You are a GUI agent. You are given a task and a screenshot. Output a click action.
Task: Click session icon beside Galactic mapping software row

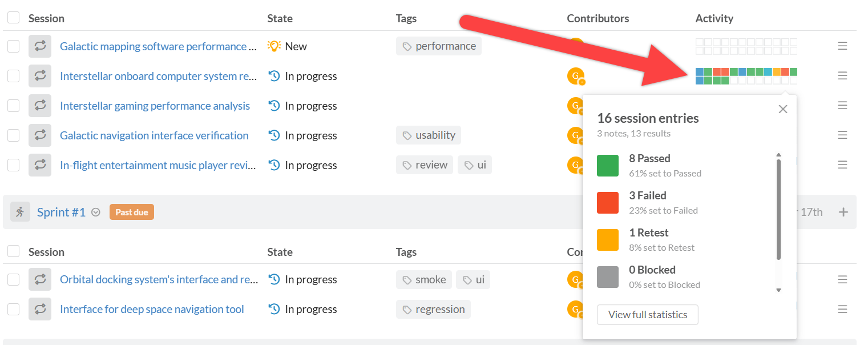point(40,46)
